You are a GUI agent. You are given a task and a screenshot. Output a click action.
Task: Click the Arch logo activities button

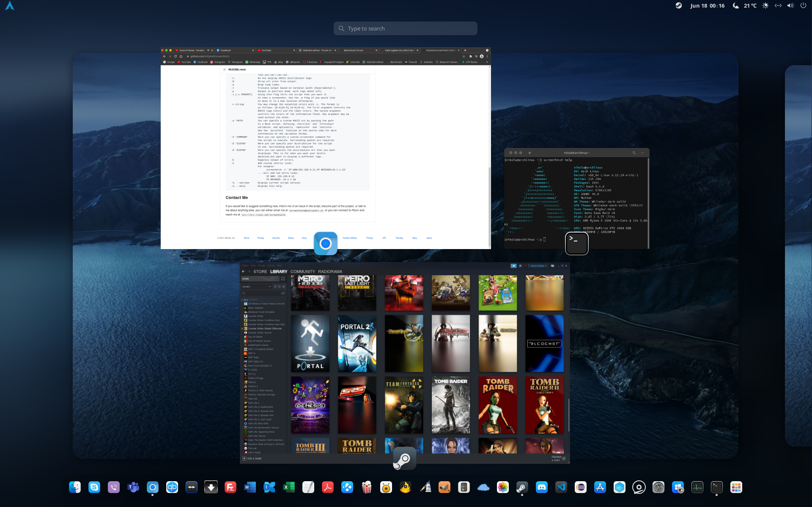[x=9, y=5]
